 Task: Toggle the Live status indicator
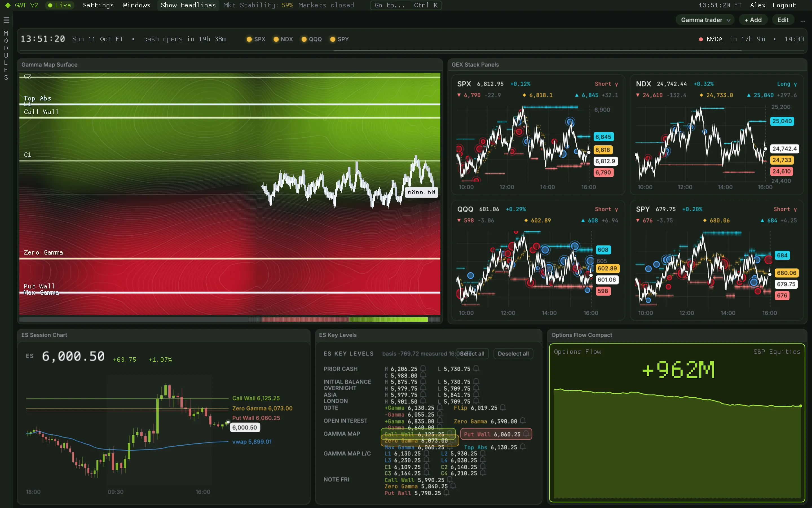point(59,5)
